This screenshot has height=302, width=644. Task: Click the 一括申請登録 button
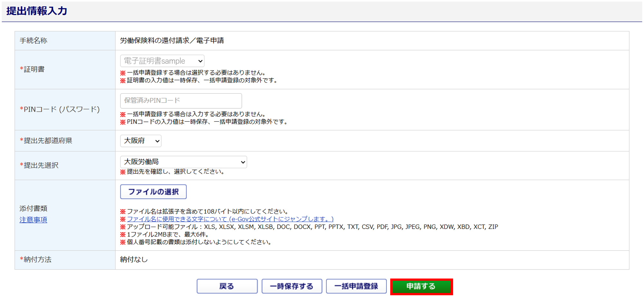point(356,286)
